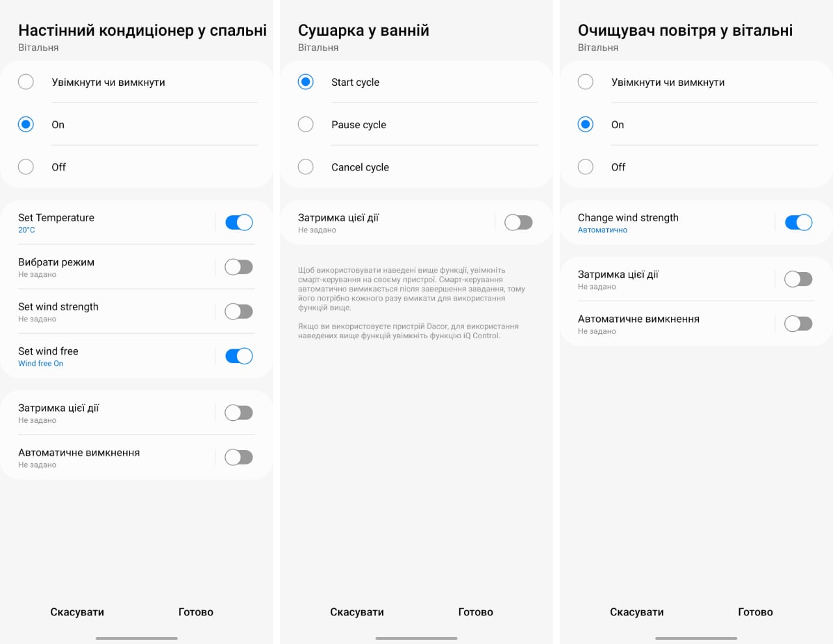The width and height of the screenshot is (833, 644).
Task: Disable the Set Temperature toggle
Action: tap(239, 222)
